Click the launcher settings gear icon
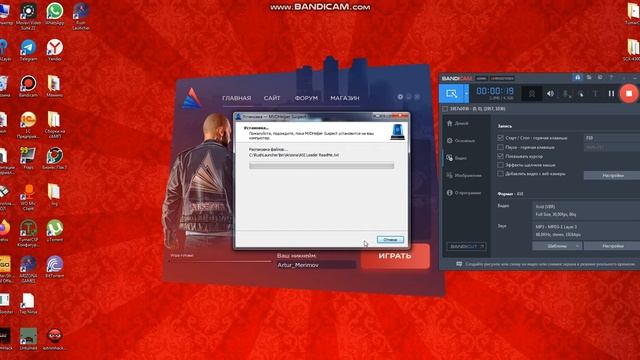The height and width of the screenshot is (360, 640). [x=400, y=97]
